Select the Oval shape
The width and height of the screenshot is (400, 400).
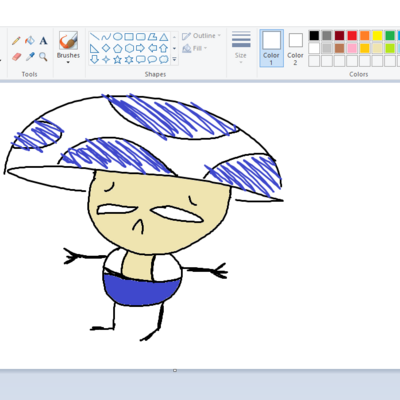click(x=118, y=37)
